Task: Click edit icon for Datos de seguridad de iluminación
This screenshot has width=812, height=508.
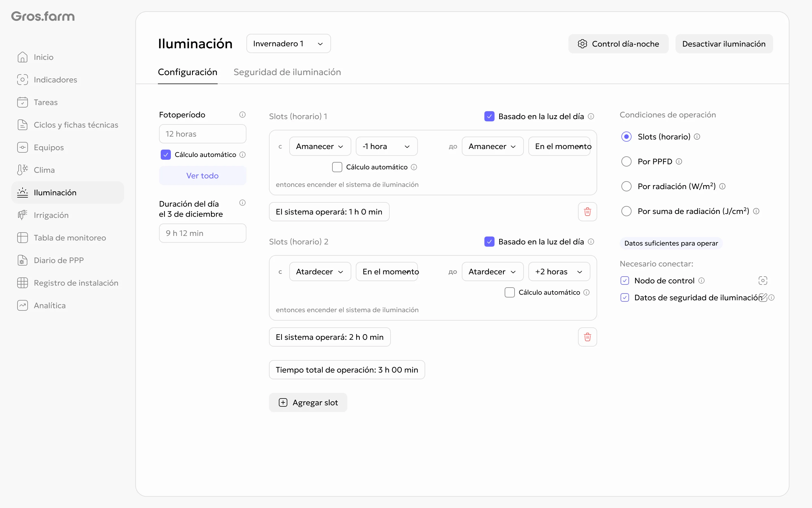Action: point(763,297)
